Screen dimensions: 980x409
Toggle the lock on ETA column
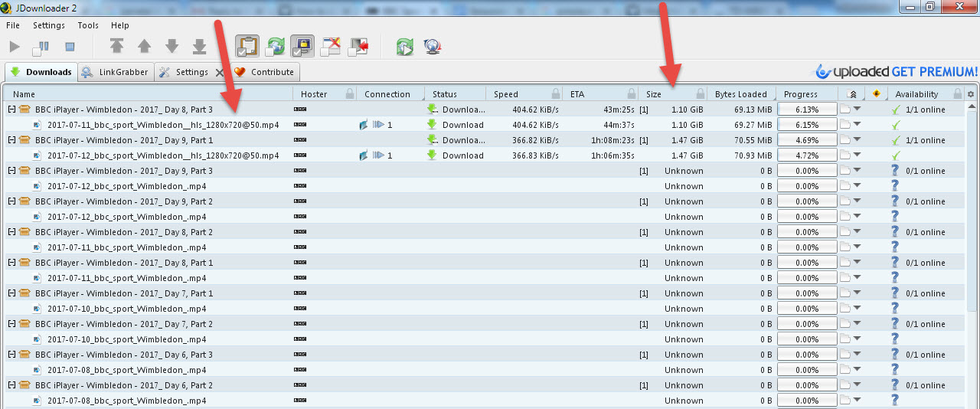(632, 94)
